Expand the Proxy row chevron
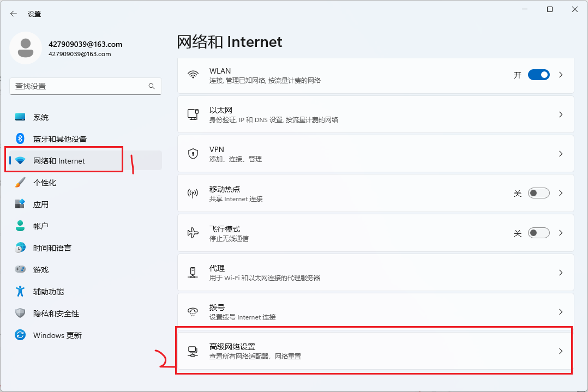 click(x=561, y=272)
